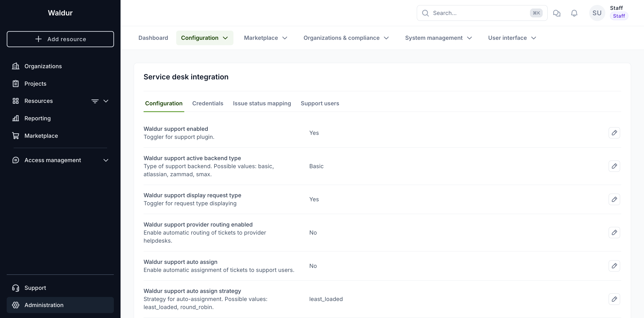Click the Access management icon
The image size is (644, 318).
pyautogui.click(x=15, y=160)
